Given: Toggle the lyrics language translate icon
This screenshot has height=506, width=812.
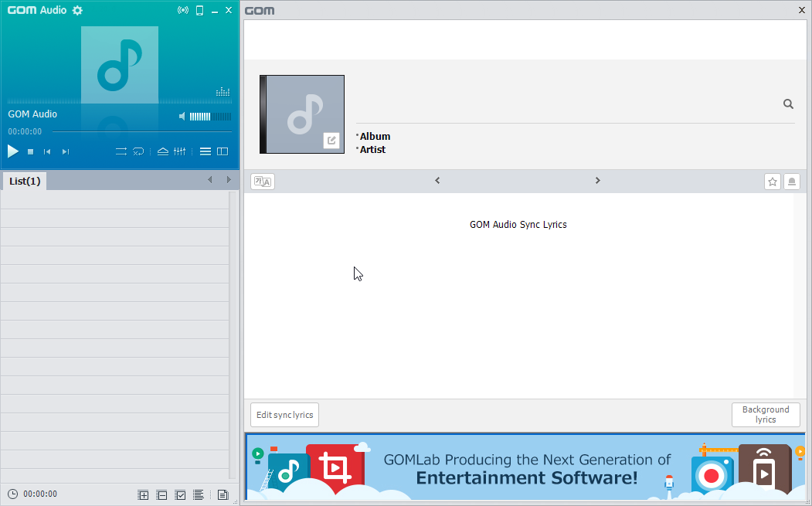Looking at the screenshot, I should pyautogui.click(x=263, y=182).
